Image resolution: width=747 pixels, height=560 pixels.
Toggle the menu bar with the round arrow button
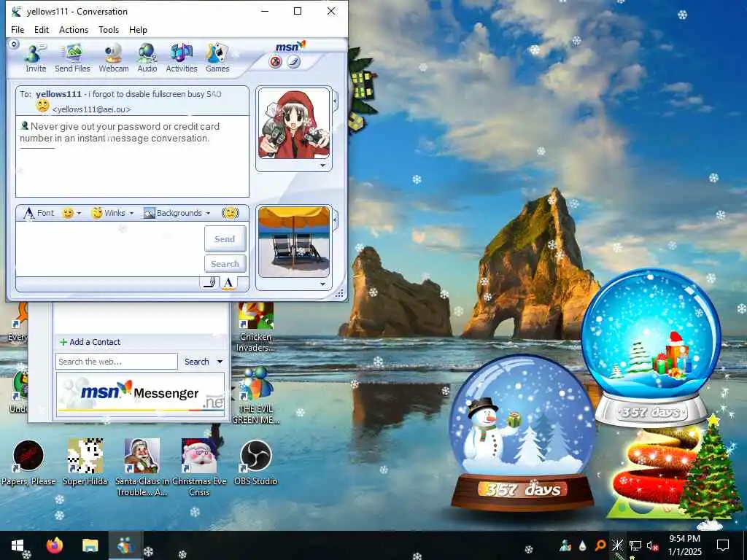14,44
